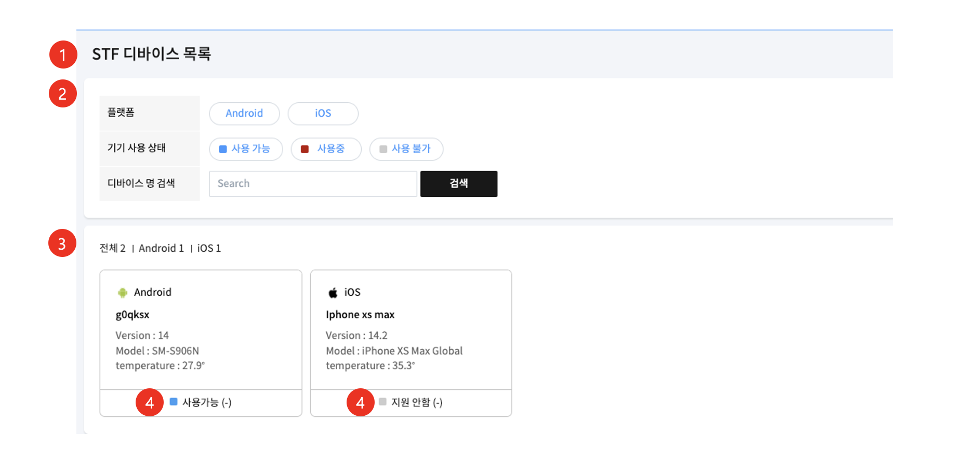Click the red number 2 badge

click(x=63, y=94)
